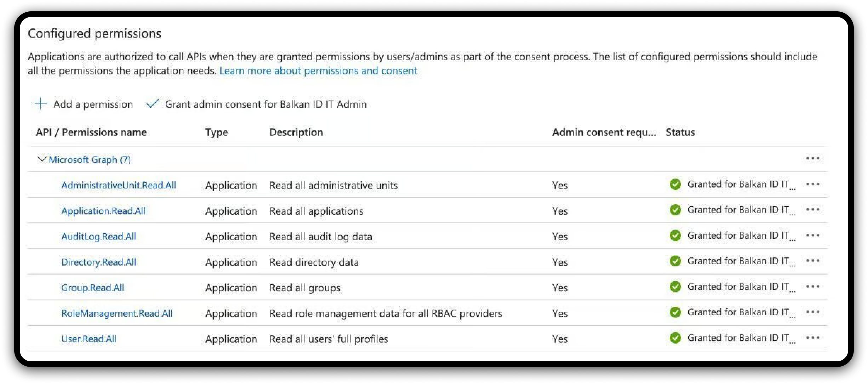
Task: Open ellipsis menu for Microsoft Graph group
Action: point(813,158)
